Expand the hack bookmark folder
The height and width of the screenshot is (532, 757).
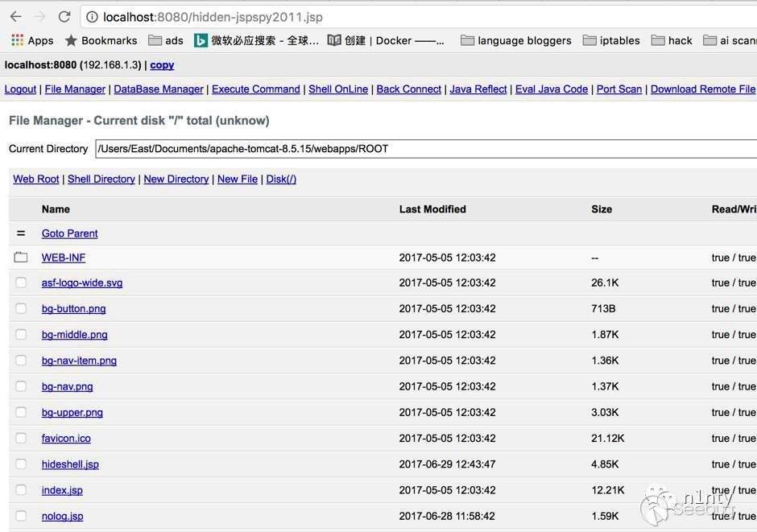click(x=672, y=40)
